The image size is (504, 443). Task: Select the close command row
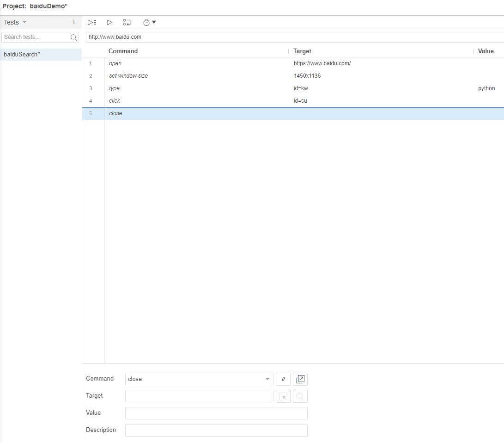pos(293,113)
